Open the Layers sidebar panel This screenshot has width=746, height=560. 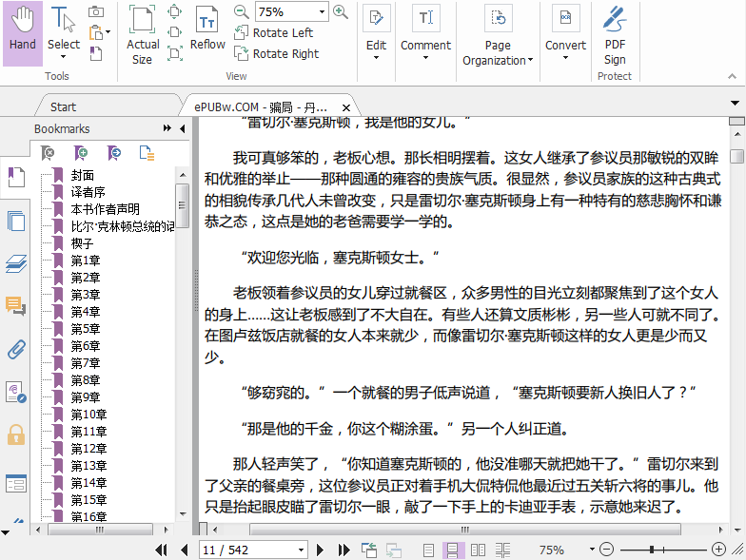[15, 264]
